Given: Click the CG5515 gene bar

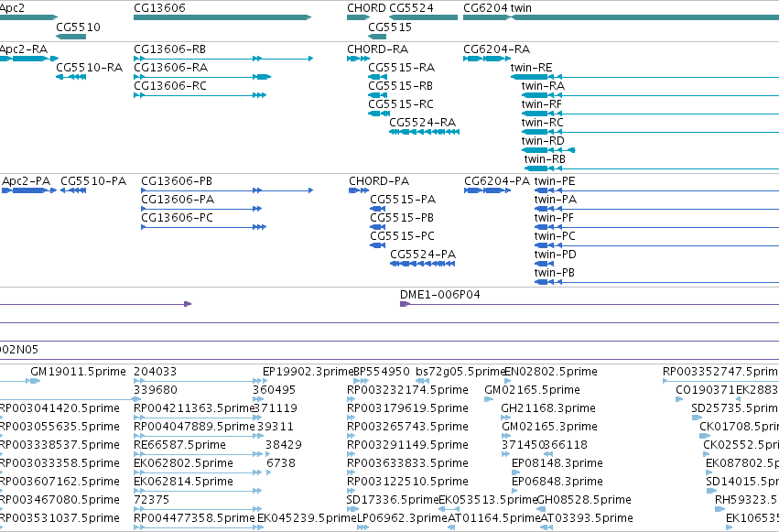Looking at the screenshot, I should click(377, 37).
